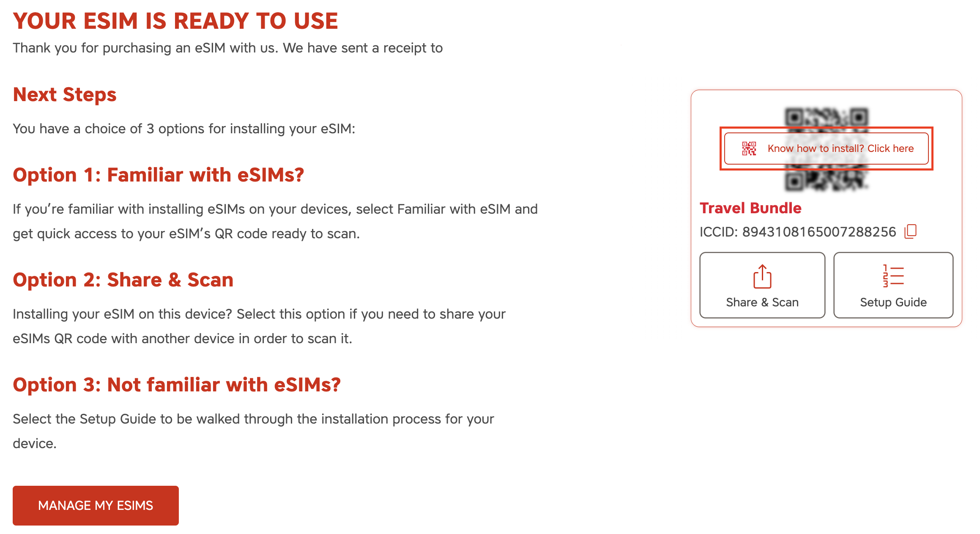
Task: Click the share arrow icon above Share & Scan
Action: coord(762,277)
